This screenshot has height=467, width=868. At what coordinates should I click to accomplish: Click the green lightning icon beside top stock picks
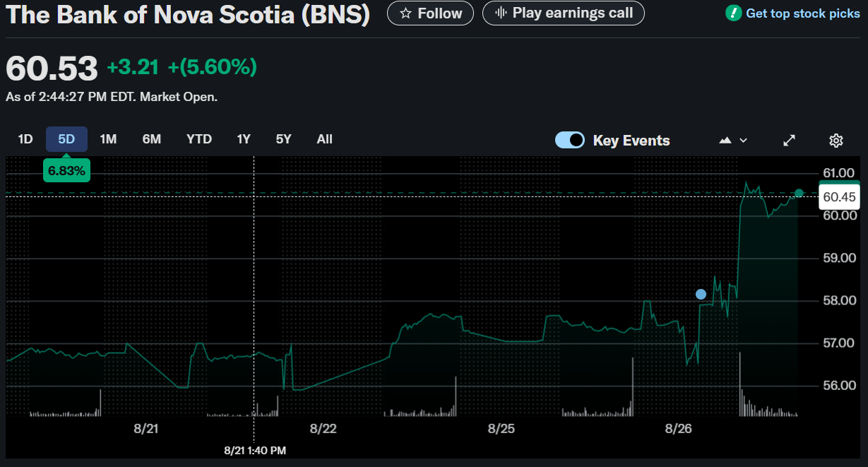coord(734,13)
